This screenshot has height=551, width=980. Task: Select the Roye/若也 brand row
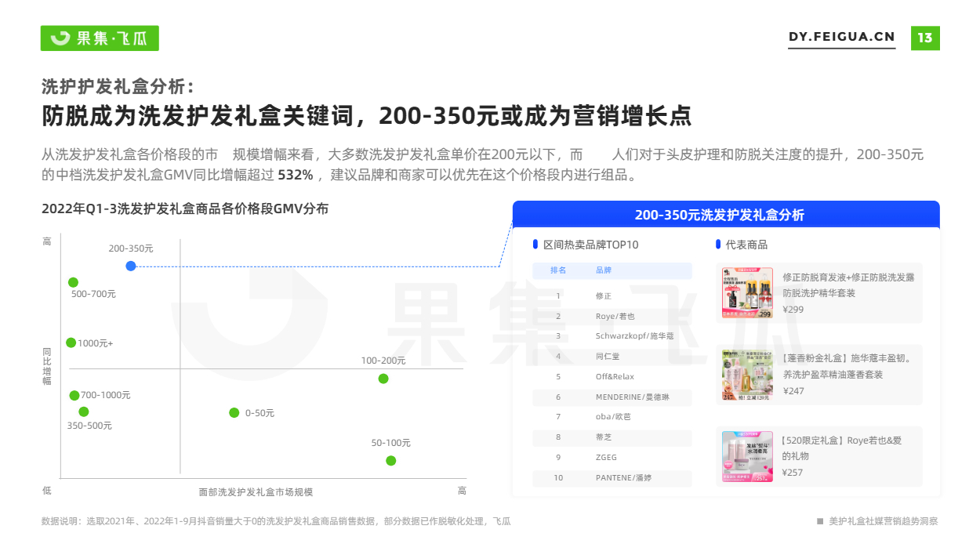pos(612,316)
